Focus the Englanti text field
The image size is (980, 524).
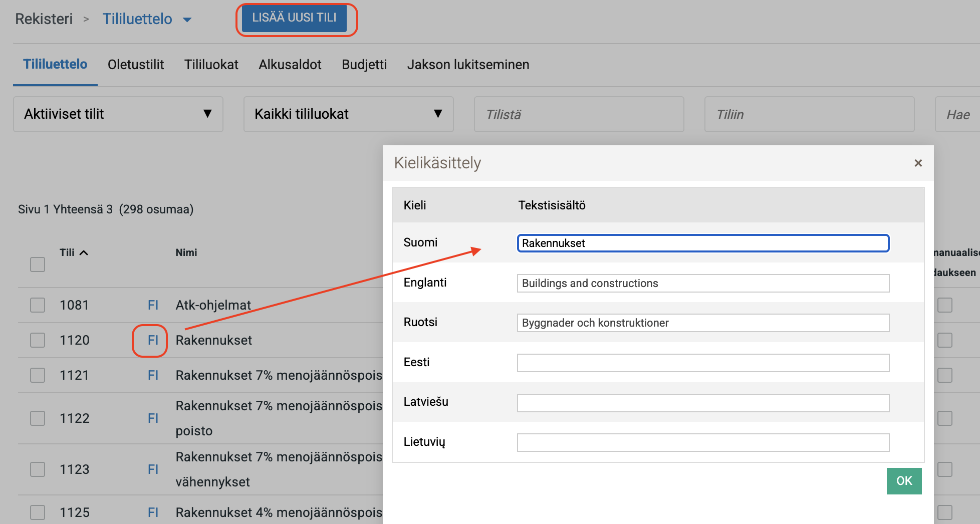coord(703,283)
